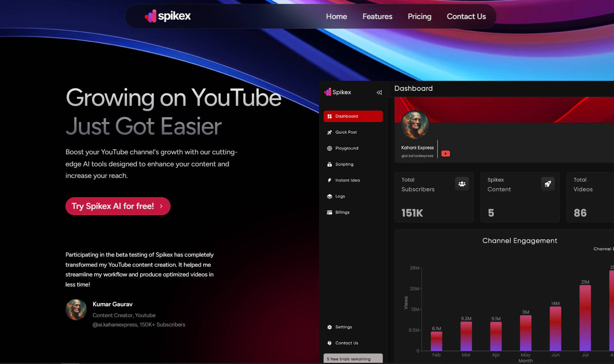Click the Jul 21M bar in chart
Viewport: 614px width, 364px height.
[x=585, y=318]
